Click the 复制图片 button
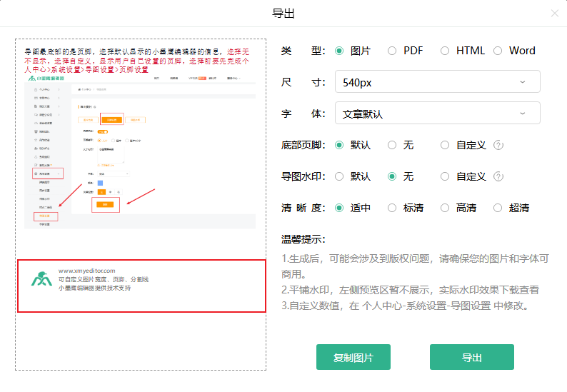Viewport: 567px width, 392px height. tap(353, 357)
